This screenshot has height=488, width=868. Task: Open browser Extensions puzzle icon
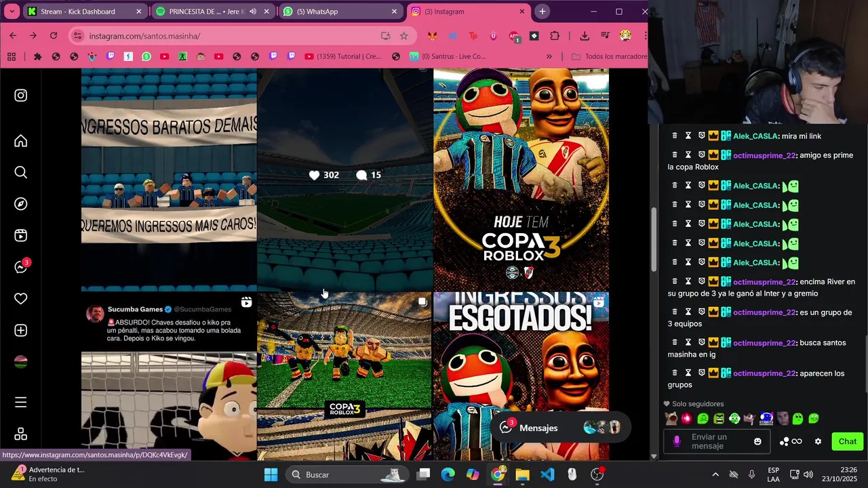click(555, 36)
